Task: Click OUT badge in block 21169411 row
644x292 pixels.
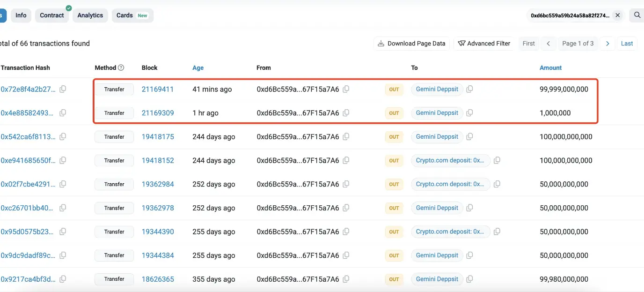Action: click(x=394, y=89)
